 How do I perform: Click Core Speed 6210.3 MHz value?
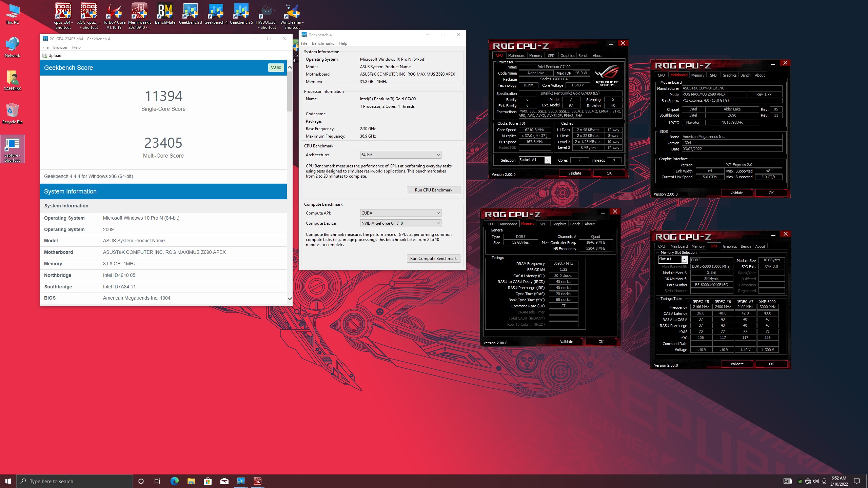pos(535,130)
